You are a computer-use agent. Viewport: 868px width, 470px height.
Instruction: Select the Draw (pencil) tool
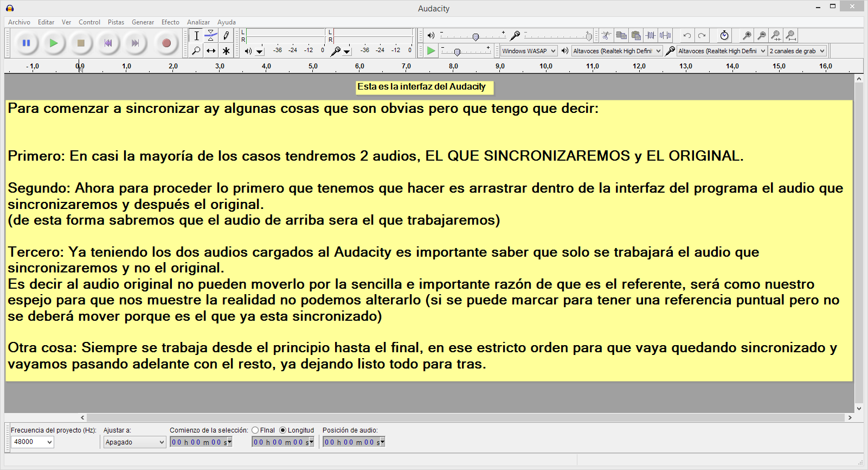(x=226, y=36)
